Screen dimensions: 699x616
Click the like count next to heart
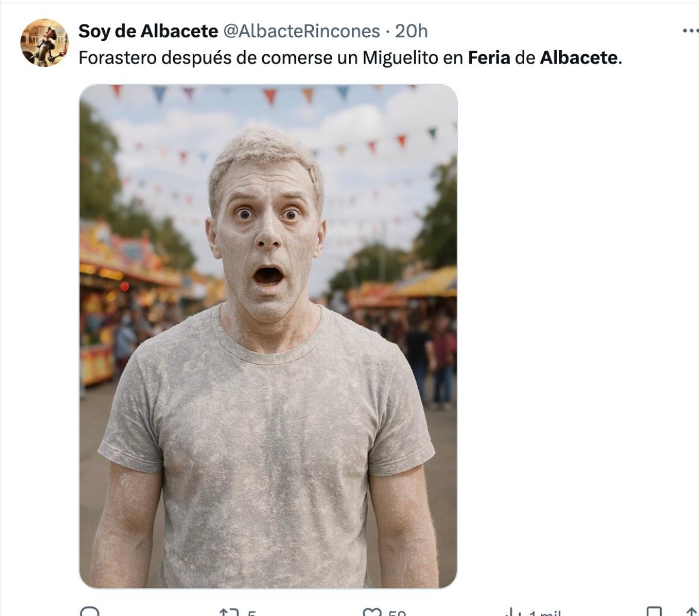tap(397, 613)
